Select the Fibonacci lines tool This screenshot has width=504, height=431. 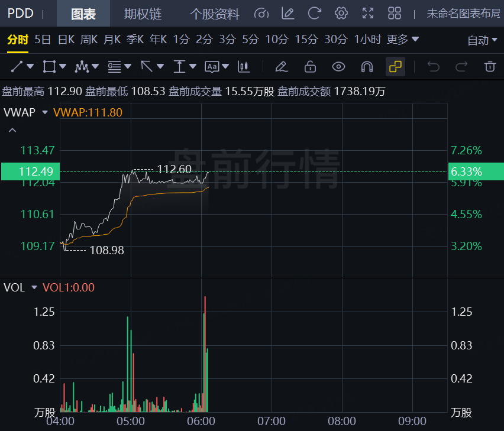click(114, 66)
